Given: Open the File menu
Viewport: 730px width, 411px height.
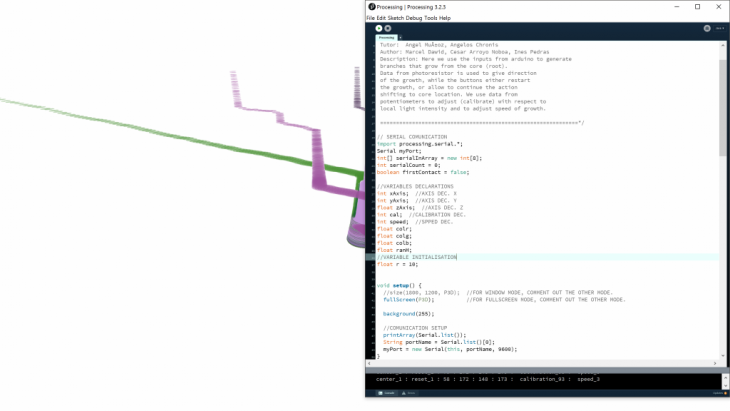Looking at the screenshot, I should coord(371,18).
